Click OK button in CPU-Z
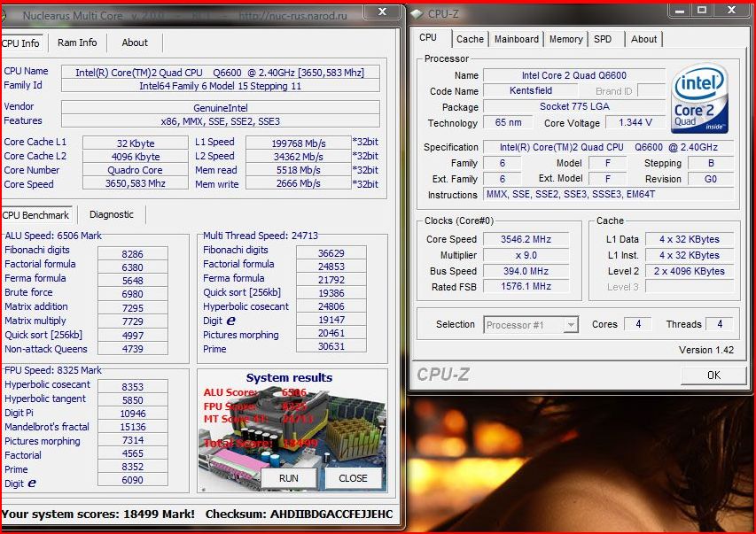 713,375
